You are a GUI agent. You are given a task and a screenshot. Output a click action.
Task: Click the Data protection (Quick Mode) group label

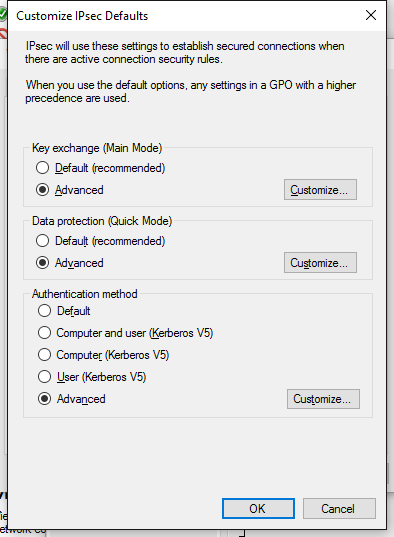coord(102,221)
